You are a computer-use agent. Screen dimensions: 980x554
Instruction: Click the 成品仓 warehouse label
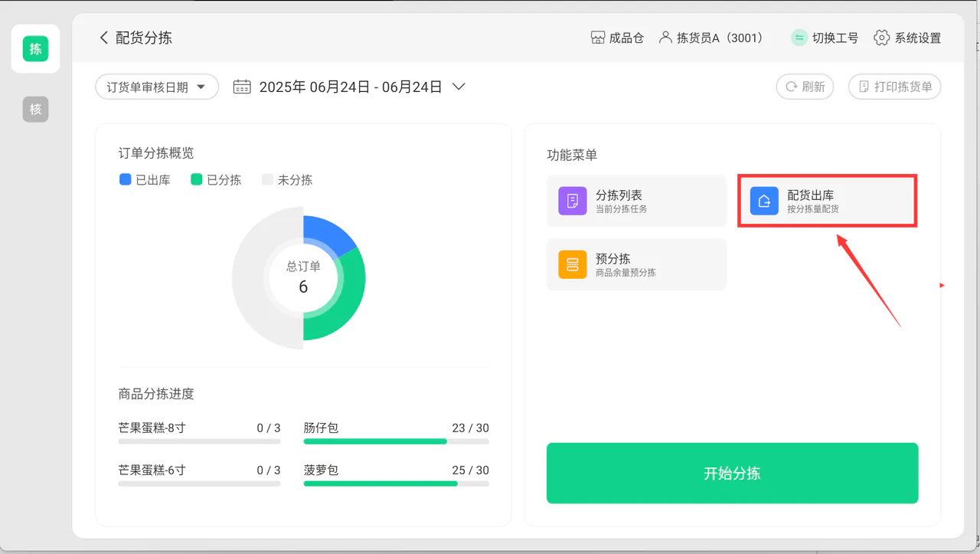coord(626,38)
